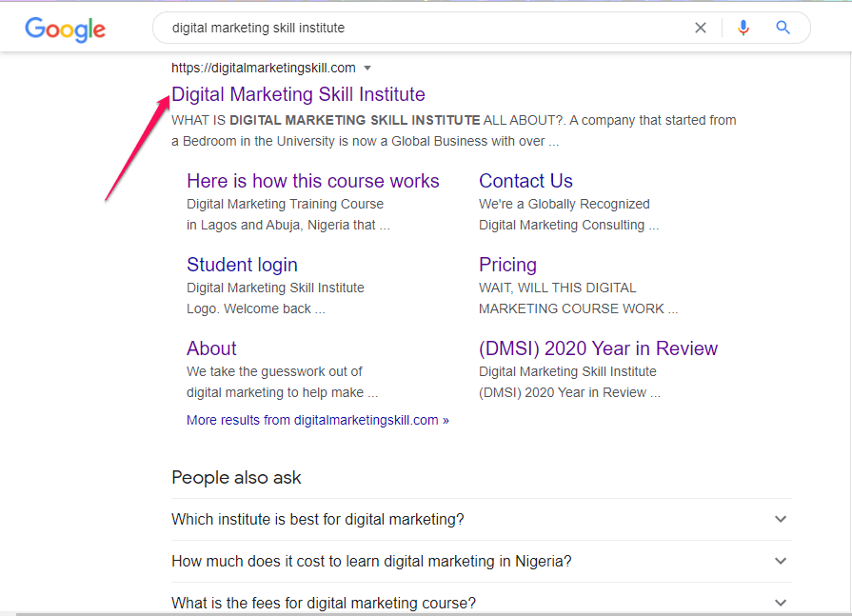Screen dimensions: 852x616
Task: Click the magnifying glass search icon
Action: click(783, 28)
